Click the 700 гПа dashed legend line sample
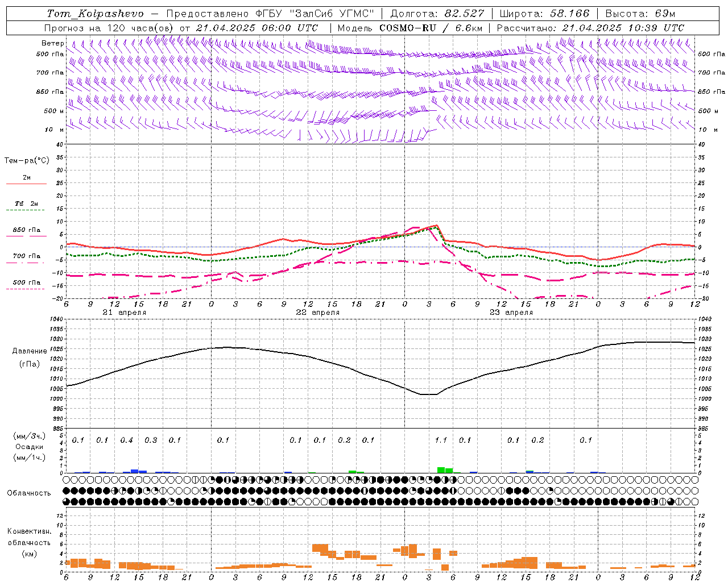728x582 pixels. tap(25, 263)
